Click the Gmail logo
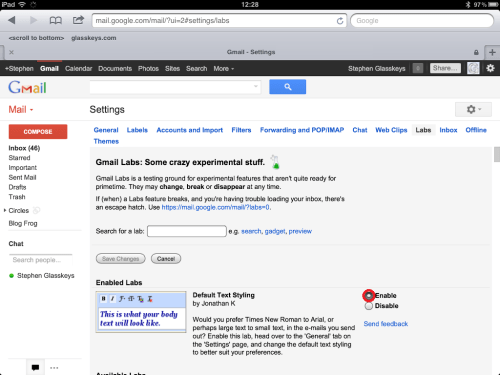The image size is (500, 375). pos(27,87)
